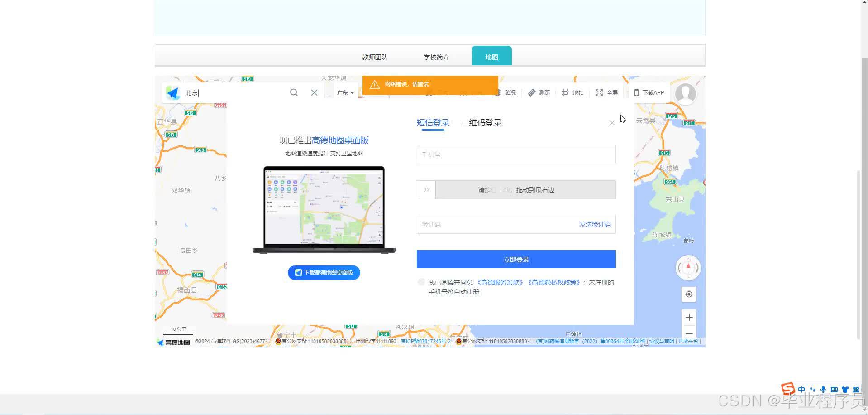
Task: Click the magnifier search icon
Action: pos(294,92)
